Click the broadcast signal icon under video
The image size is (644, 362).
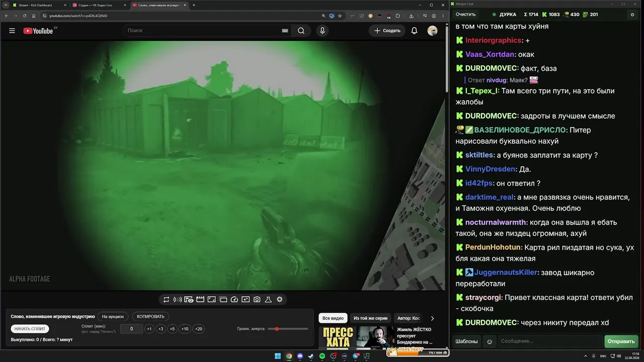(178, 300)
